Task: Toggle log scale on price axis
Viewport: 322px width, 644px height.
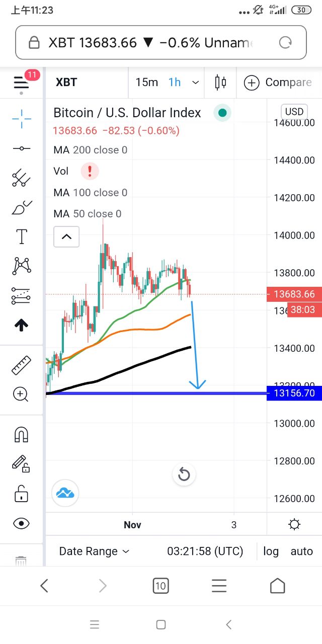Action: 271,551
